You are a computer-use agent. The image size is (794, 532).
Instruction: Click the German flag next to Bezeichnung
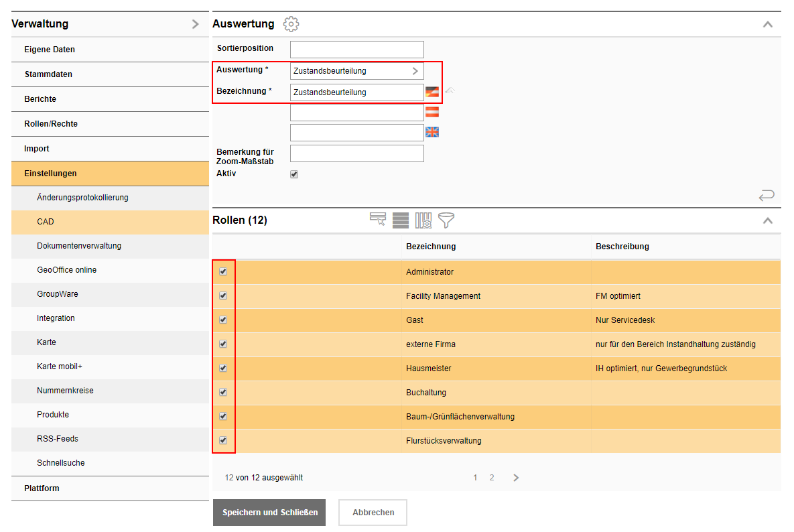point(432,92)
